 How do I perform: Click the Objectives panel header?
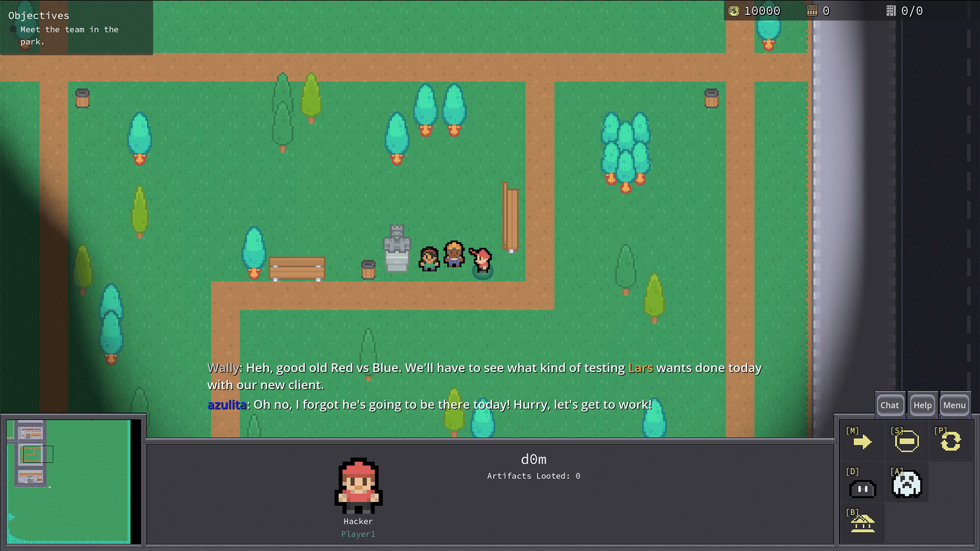(39, 16)
